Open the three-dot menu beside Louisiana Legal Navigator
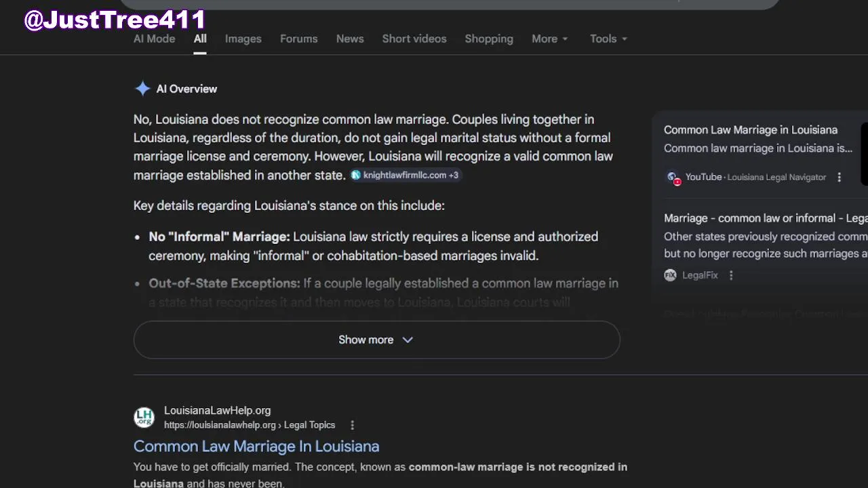 839,178
